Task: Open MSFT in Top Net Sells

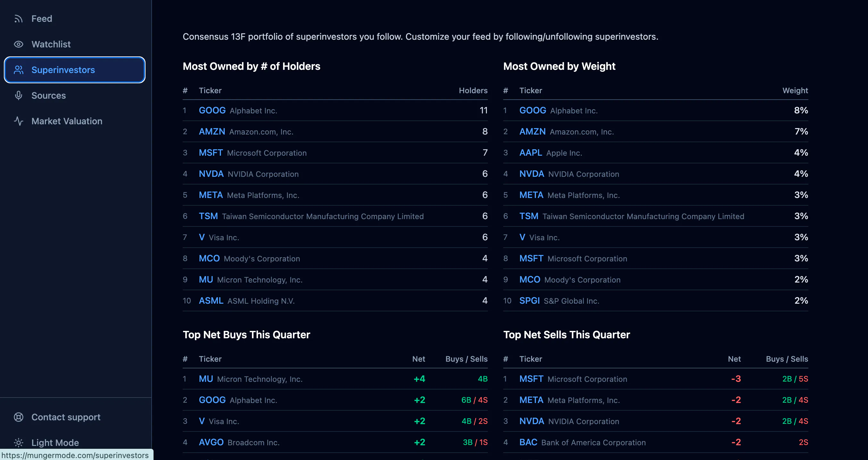Action: pyautogui.click(x=531, y=379)
